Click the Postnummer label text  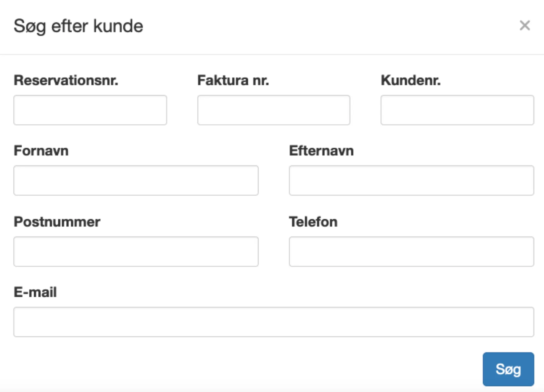click(56, 222)
